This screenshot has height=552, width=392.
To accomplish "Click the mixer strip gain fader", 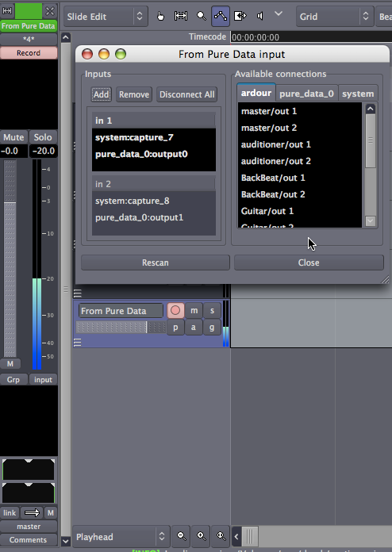I will click(x=10, y=259).
